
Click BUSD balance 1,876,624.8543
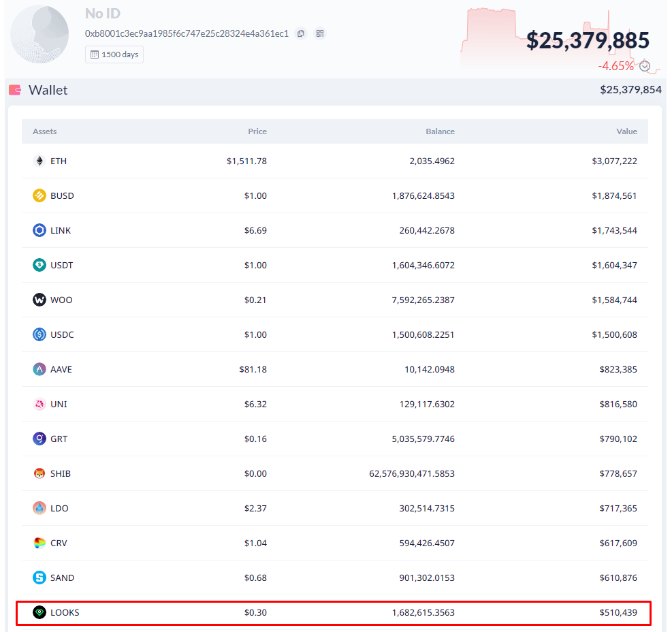click(x=423, y=196)
